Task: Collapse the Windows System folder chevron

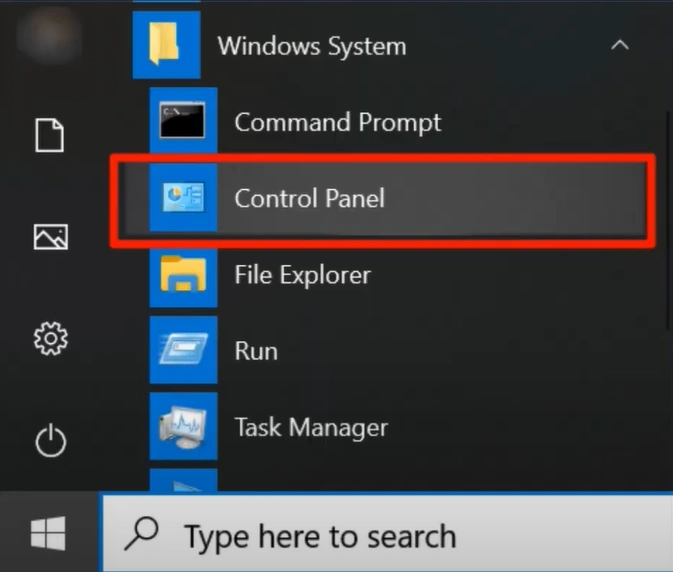Action: point(620,46)
